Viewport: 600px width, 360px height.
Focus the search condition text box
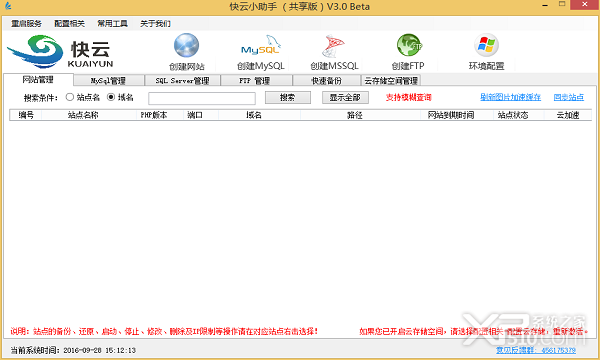tap(202, 98)
